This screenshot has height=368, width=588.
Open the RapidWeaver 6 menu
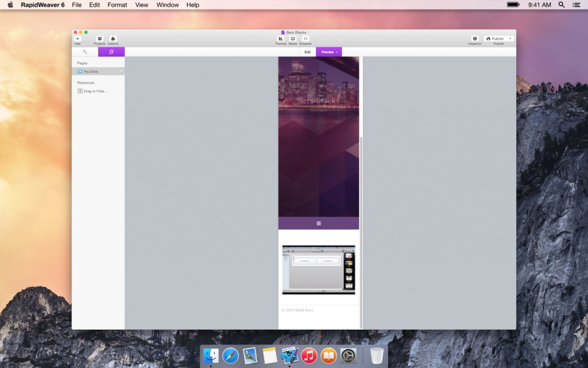coord(43,5)
